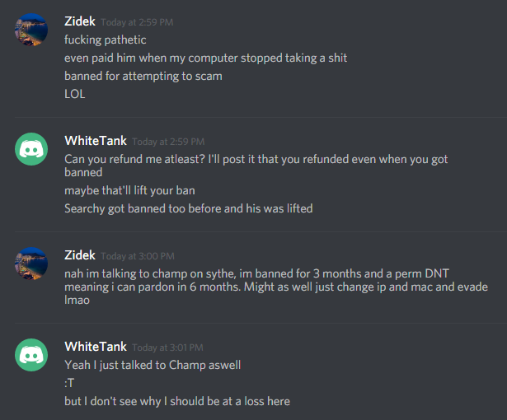Select the username Zidek at 2:59 PM
Screen dimensions: 507x420
click(80, 21)
